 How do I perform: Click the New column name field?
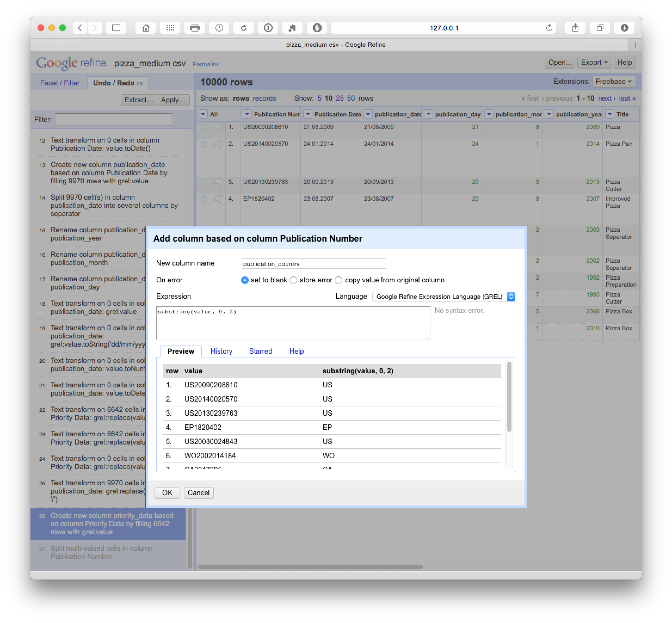313,264
